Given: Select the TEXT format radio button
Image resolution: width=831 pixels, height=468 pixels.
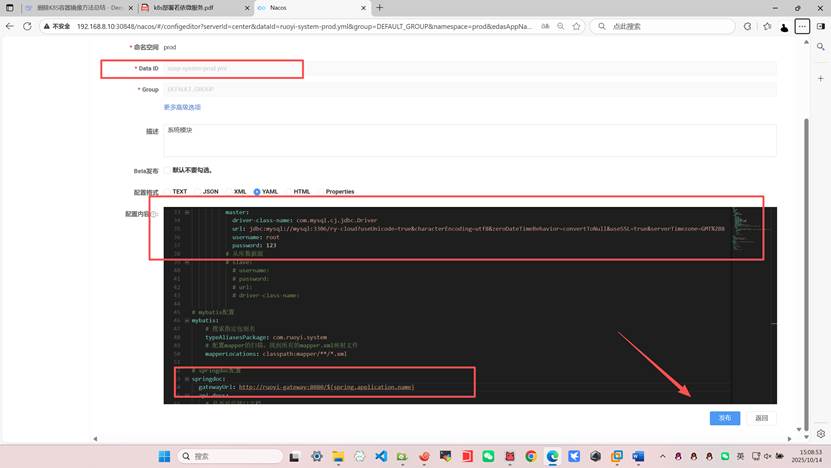Looking at the screenshot, I should pyautogui.click(x=167, y=192).
